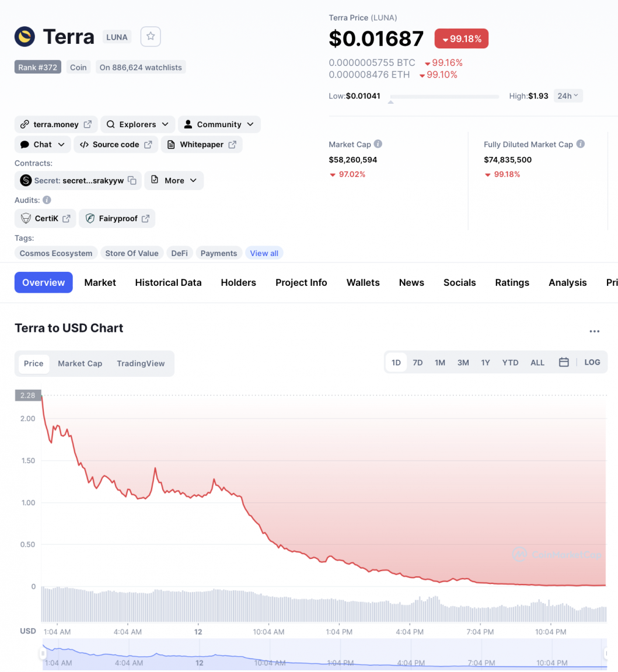Switch to the Historical Data tab

(168, 282)
